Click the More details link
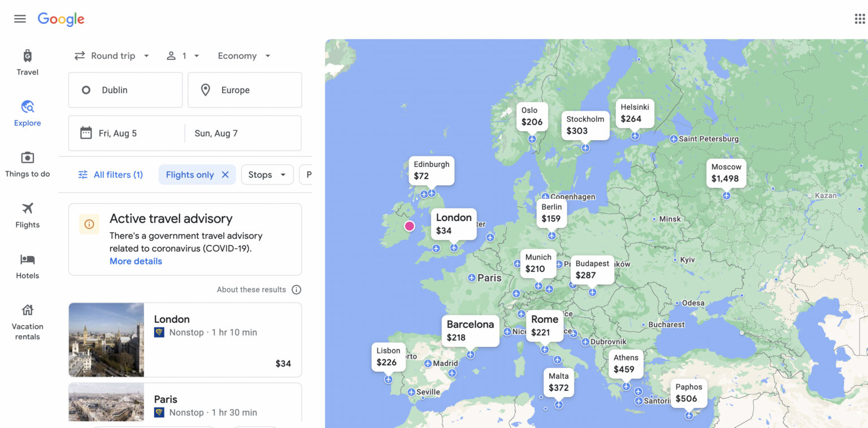868x428 pixels. point(136,261)
